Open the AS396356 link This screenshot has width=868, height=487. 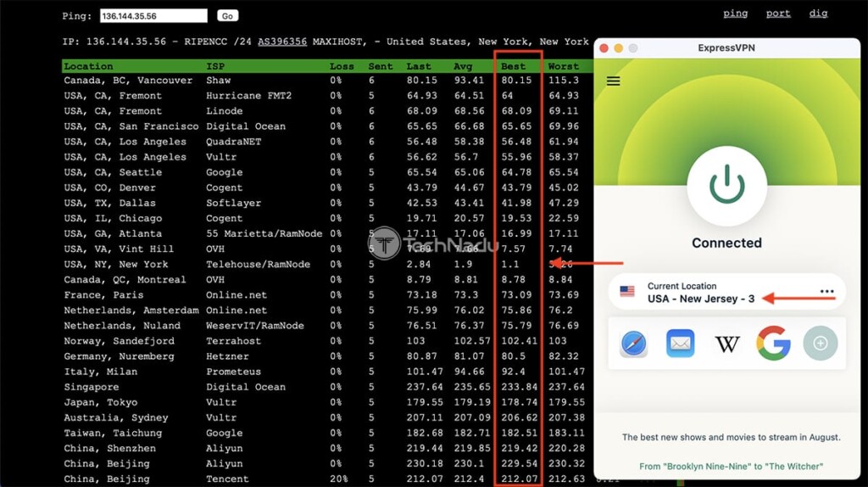point(282,42)
